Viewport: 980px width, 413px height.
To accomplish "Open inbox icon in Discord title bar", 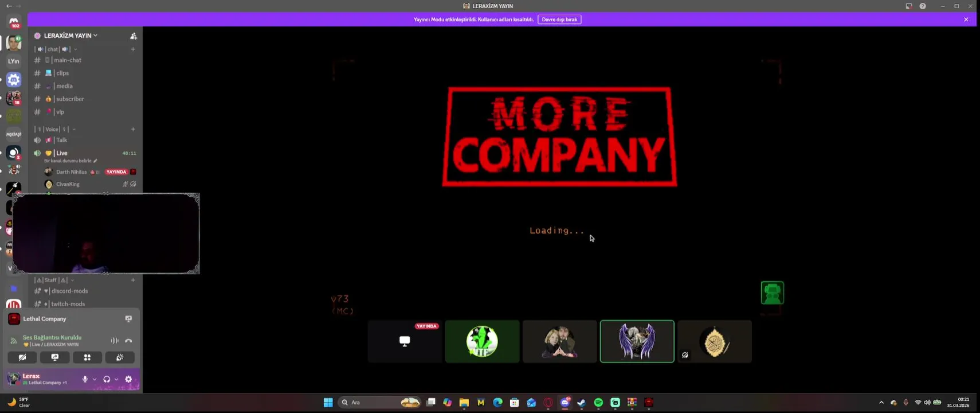I will (909, 6).
